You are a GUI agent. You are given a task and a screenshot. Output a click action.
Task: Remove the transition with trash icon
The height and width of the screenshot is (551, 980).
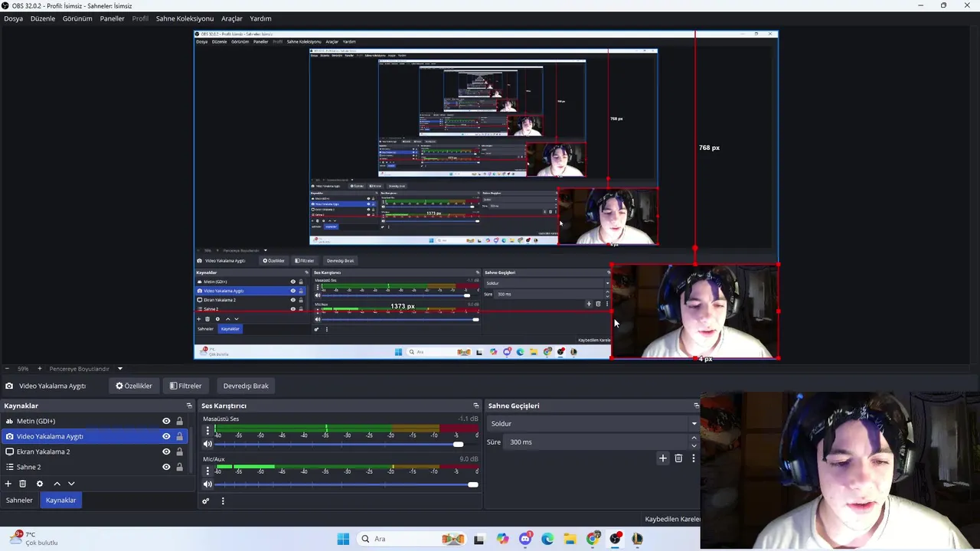[x=678, y=458]
